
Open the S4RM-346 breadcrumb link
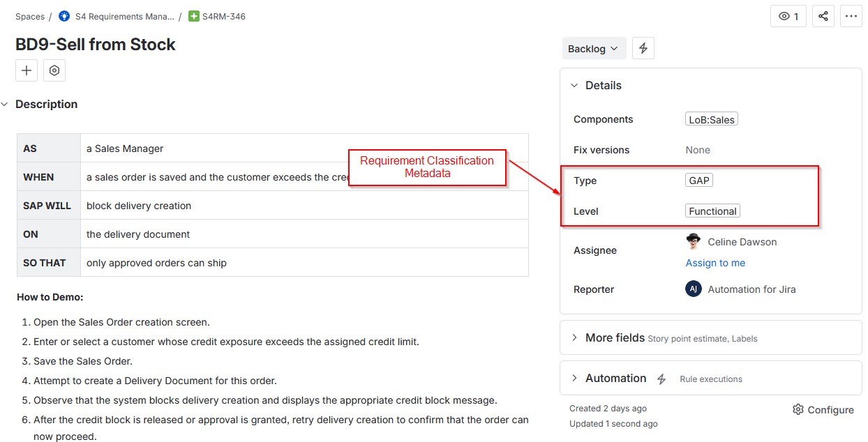click(x=223, y=15)
